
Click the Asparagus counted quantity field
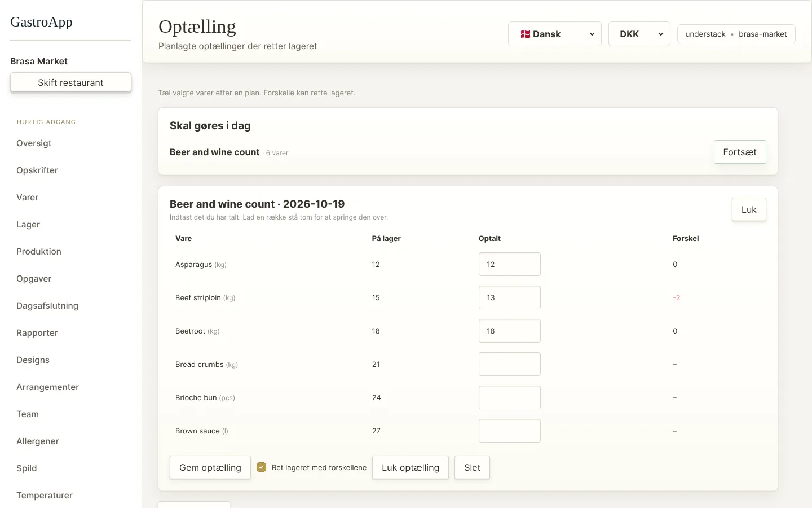click(510, 264)
